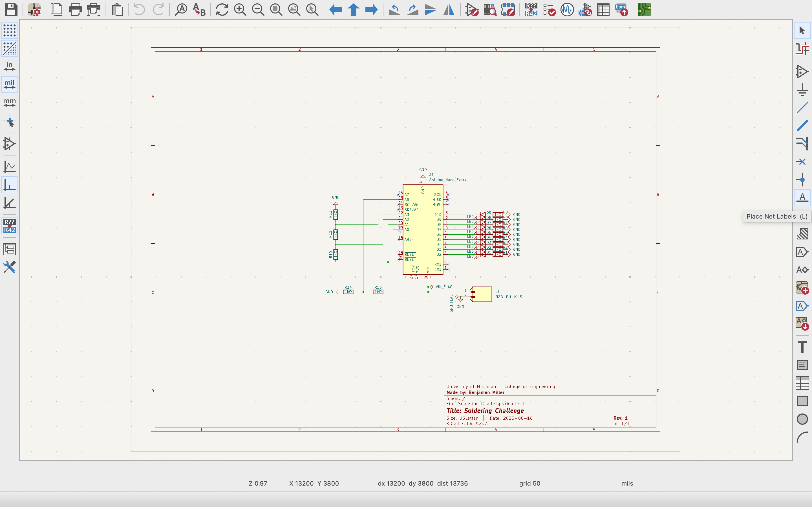
Task: Select the Draw Rectangle tool
Action: click(802, 401)
